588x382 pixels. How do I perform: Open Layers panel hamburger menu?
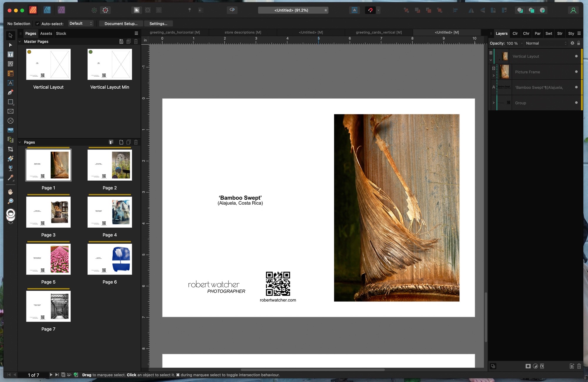point(579,33)
